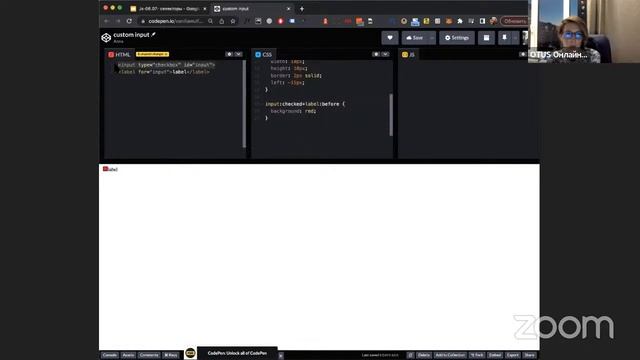Open the Export menu
Image resolution: width=640 pixels, height=360 pixels.
[513, 355]
